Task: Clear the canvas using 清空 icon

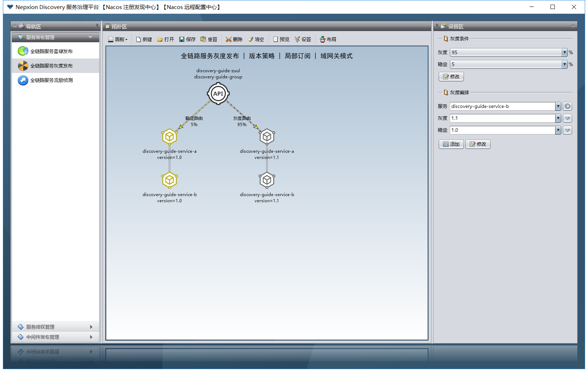Action: tap(256, 39)
